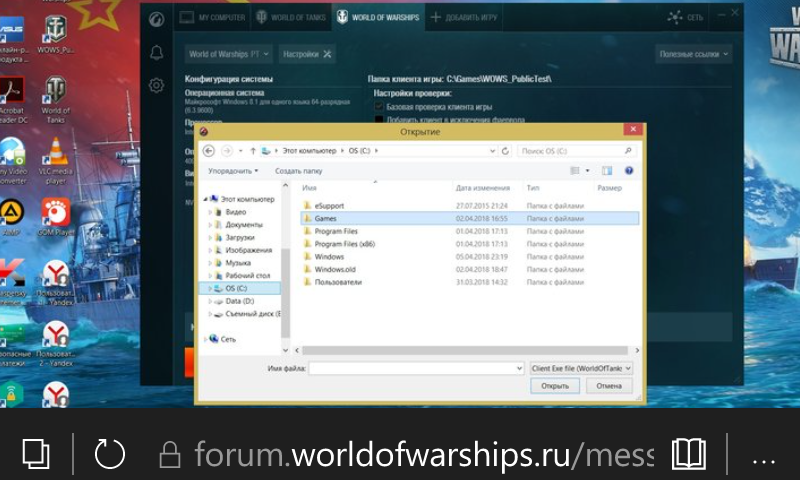Screen dimensions: 800x480
Task: Open notifications bell in the sidebar
Action: click(x=157, y=53)
